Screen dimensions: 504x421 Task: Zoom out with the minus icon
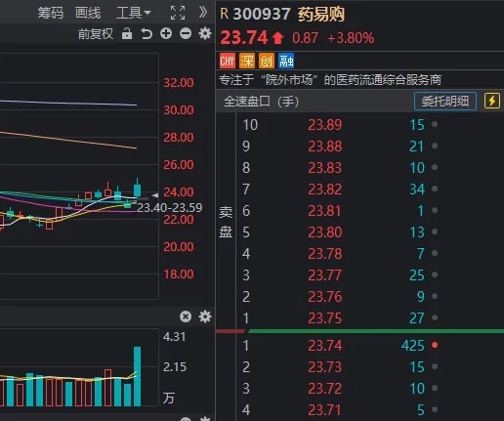186,33
